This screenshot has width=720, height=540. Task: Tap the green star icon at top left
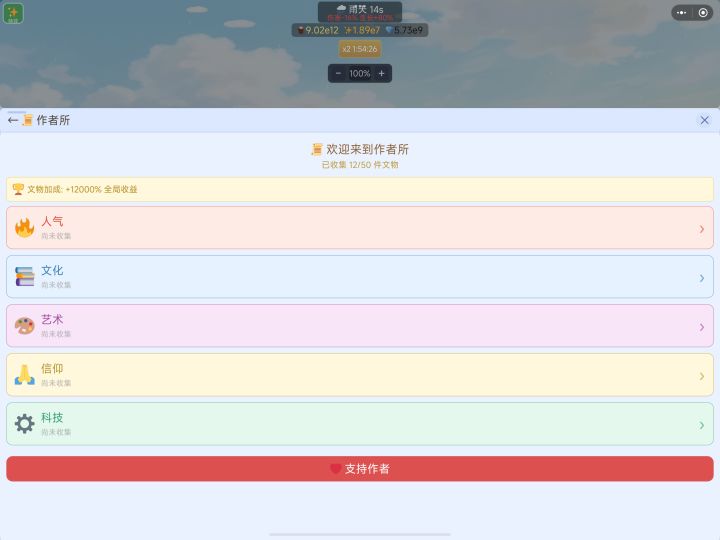13,13
